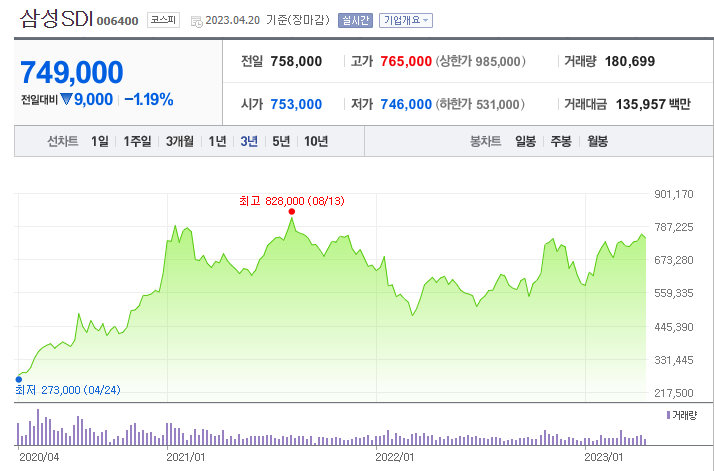Click the 최저 273,000 (04/24) label

68,390
